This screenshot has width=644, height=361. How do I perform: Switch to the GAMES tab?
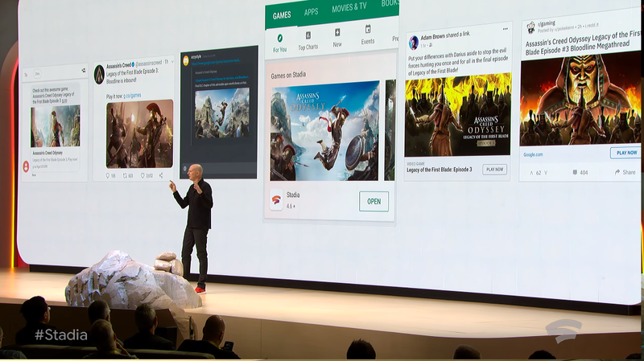282,15
